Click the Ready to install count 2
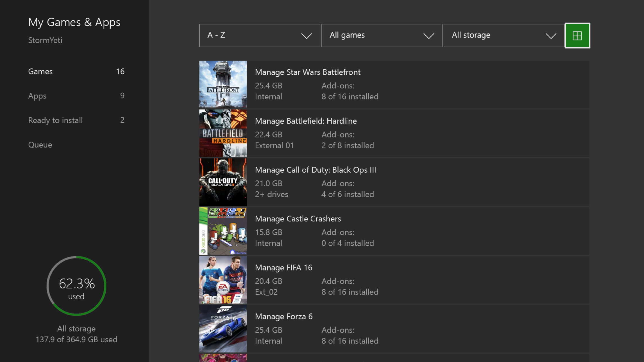 (122, 120)
